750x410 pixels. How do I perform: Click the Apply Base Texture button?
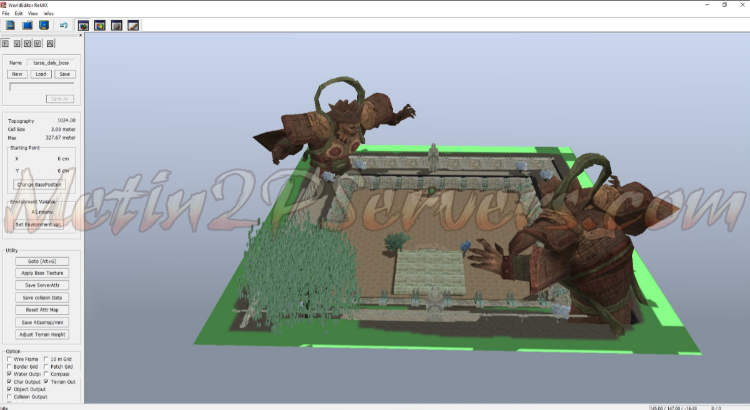[x=42, y=273]
